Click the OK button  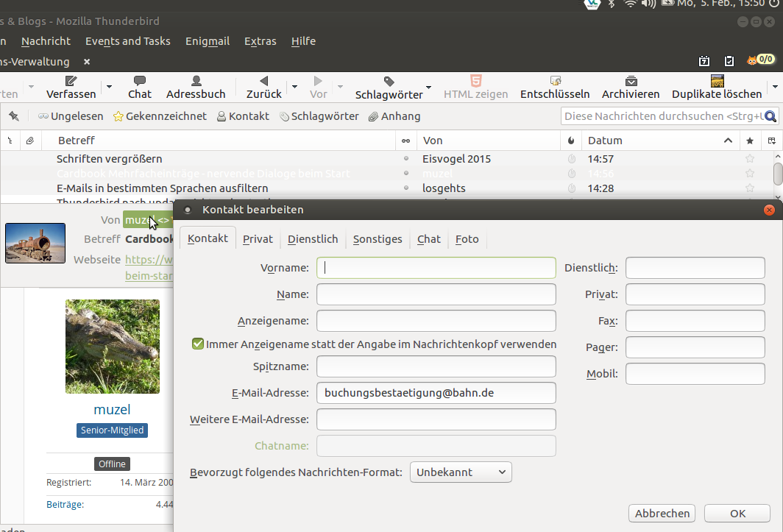pyautogui.click(x=737, y=514)
